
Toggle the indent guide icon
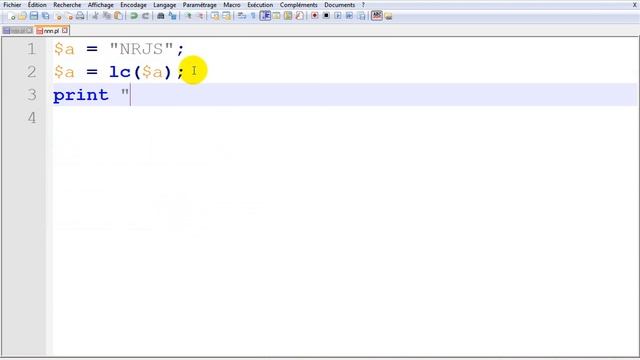[265, 16]
